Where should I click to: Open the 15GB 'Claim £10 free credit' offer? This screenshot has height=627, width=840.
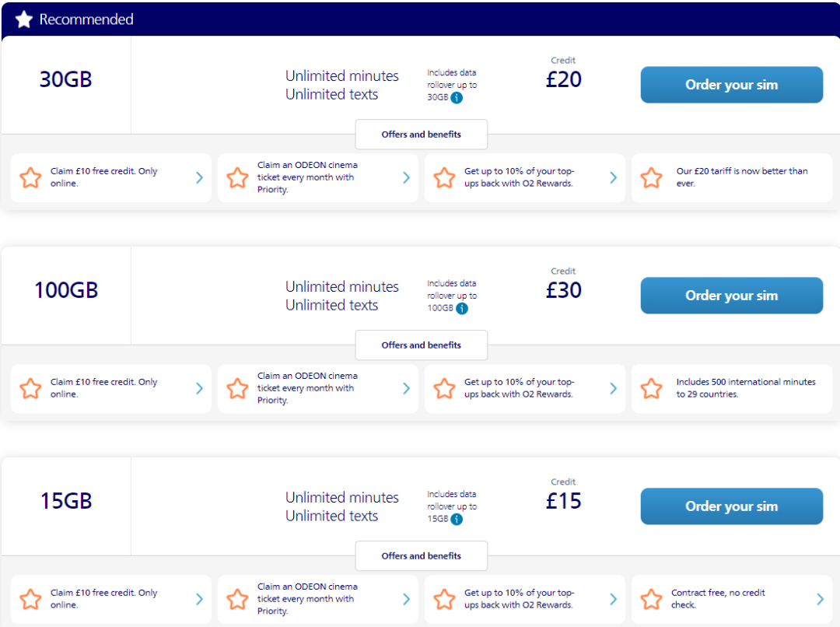110,600
